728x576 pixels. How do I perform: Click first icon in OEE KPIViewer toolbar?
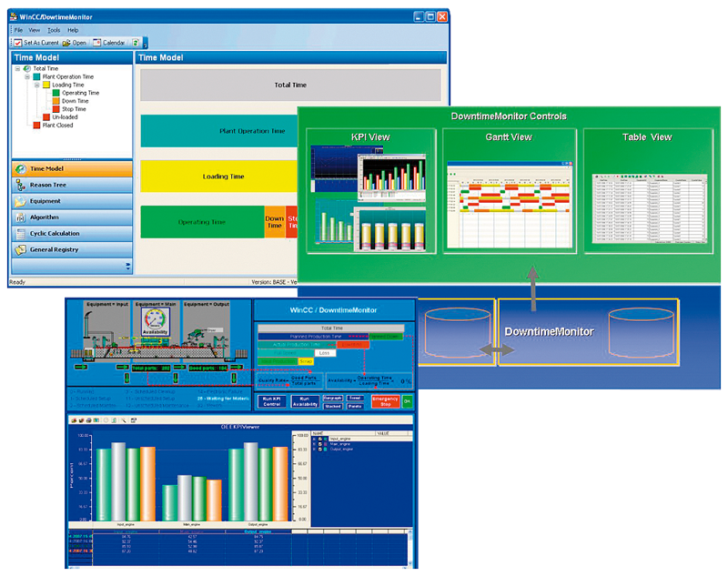[74, 420]
